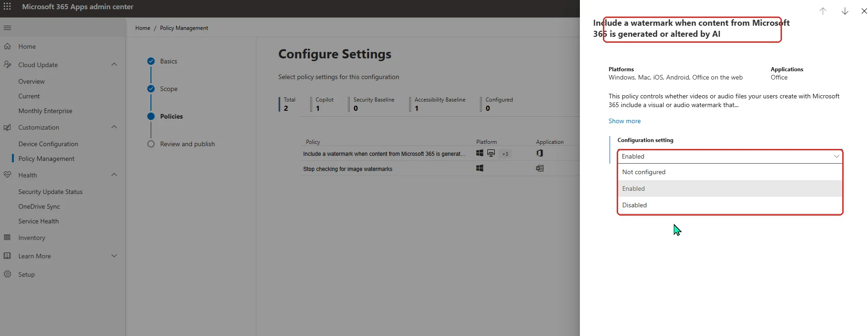This screenshot has height=336, width=868.
Task: Sort by Application column header
Action: pos(550,142)
